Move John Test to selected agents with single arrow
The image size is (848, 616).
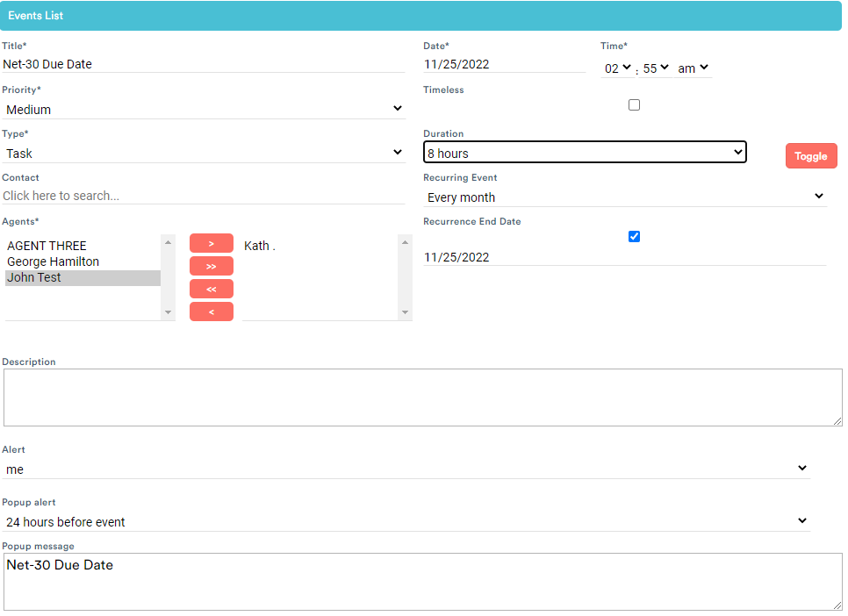pos(211,243)
